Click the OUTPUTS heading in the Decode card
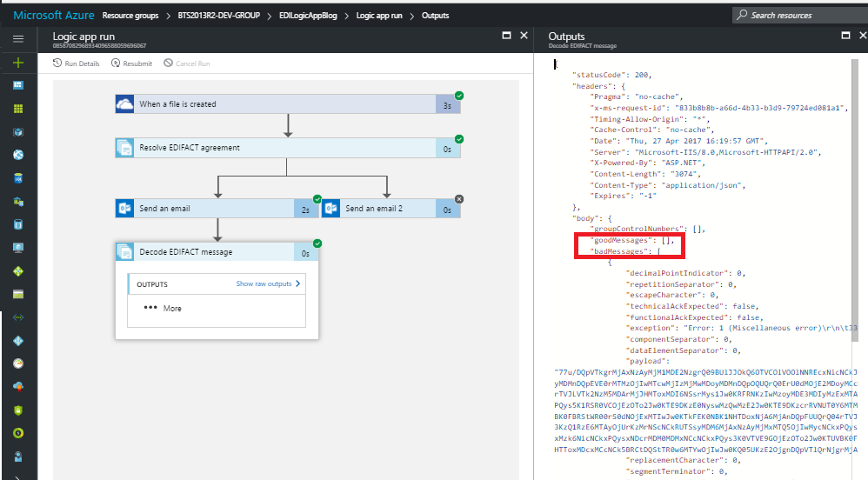 click(x=152, y=284)
